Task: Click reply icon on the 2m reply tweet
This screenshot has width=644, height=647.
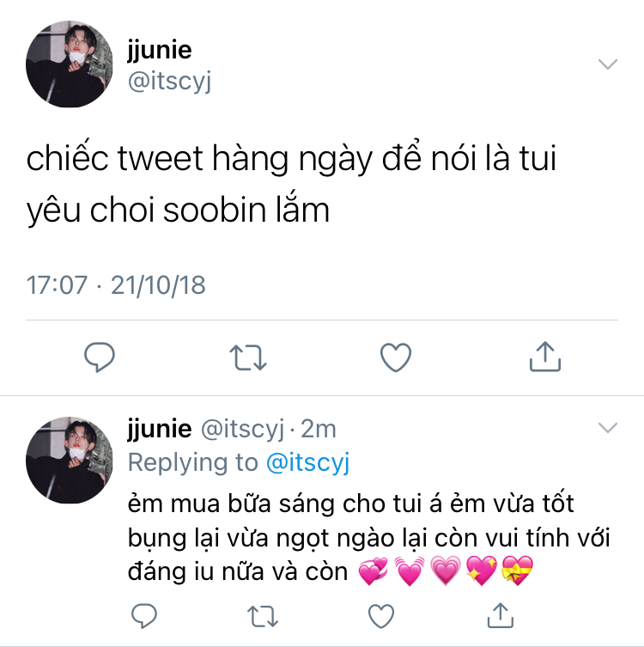Action: tap(144, 616)
